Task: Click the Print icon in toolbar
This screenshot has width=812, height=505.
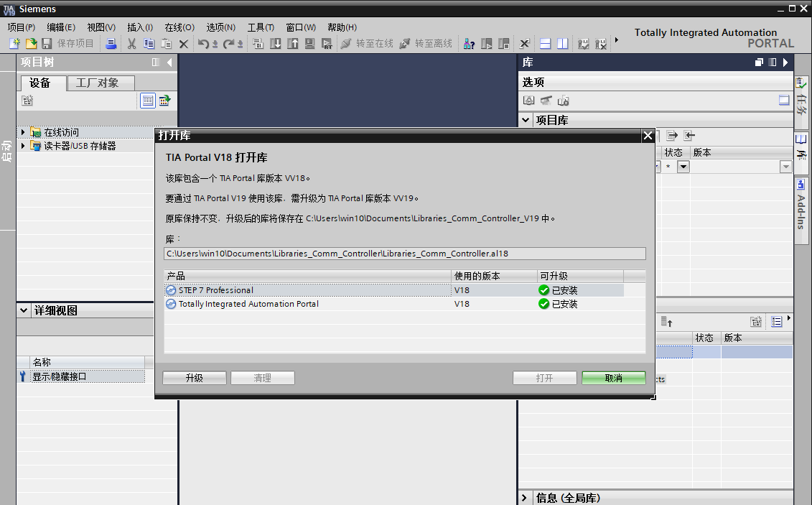Action: [111, 44]
